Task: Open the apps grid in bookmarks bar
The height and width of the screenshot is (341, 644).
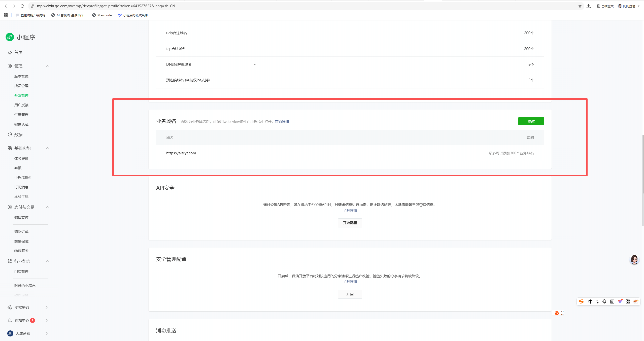Action: 6,15
